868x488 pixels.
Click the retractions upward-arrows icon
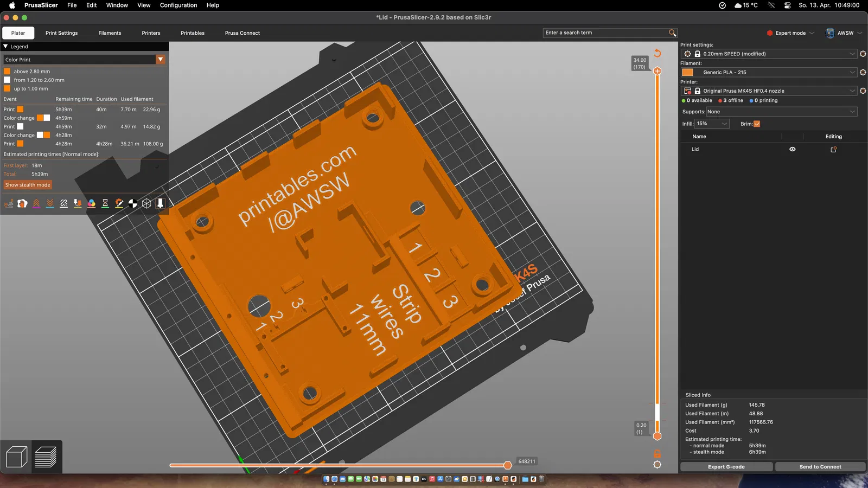36,203
